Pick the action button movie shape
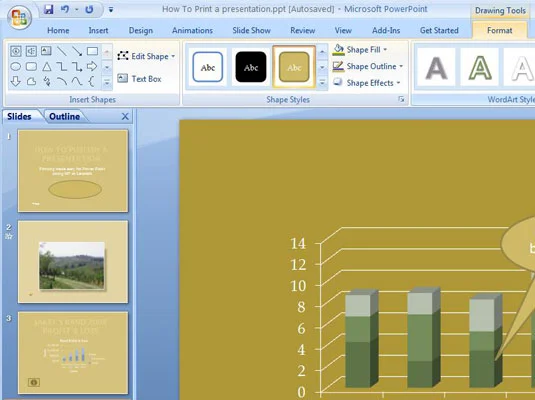535x400 pixels. 16,51
